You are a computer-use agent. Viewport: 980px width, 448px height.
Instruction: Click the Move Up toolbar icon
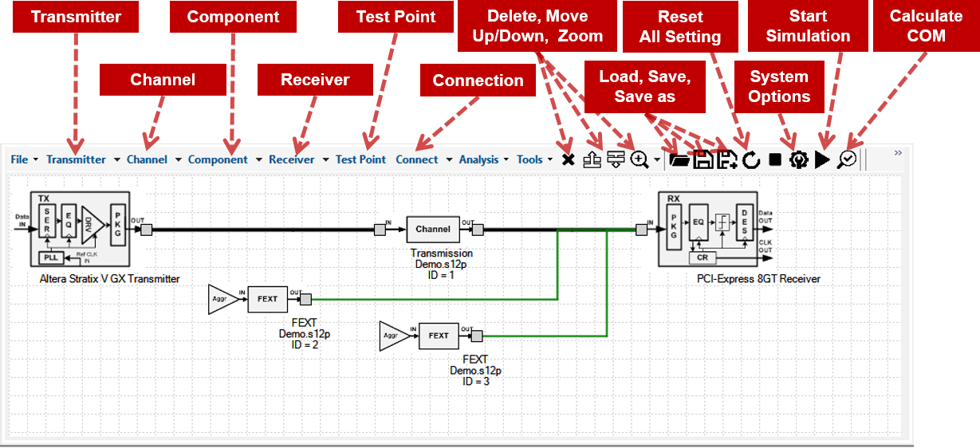[x=592, y=159]
